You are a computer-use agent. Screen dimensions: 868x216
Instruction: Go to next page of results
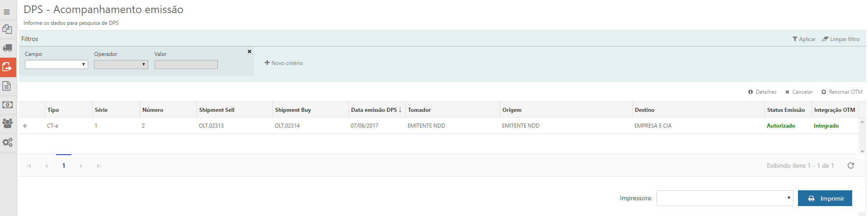81,166
